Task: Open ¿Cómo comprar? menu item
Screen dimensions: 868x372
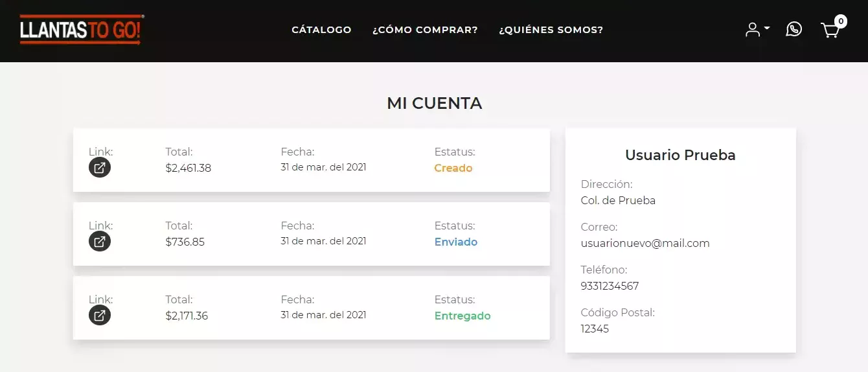Action: pyautogui.click(x=425, y=30)
